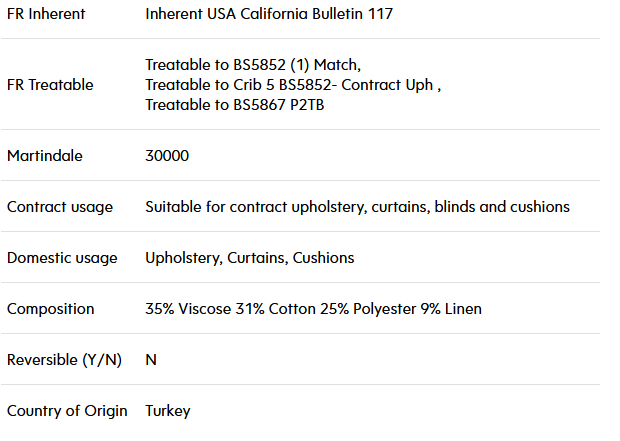620x441 pixels.
Task: Click Treatable to BS5867 P2TB line
Action: point(235,105)
